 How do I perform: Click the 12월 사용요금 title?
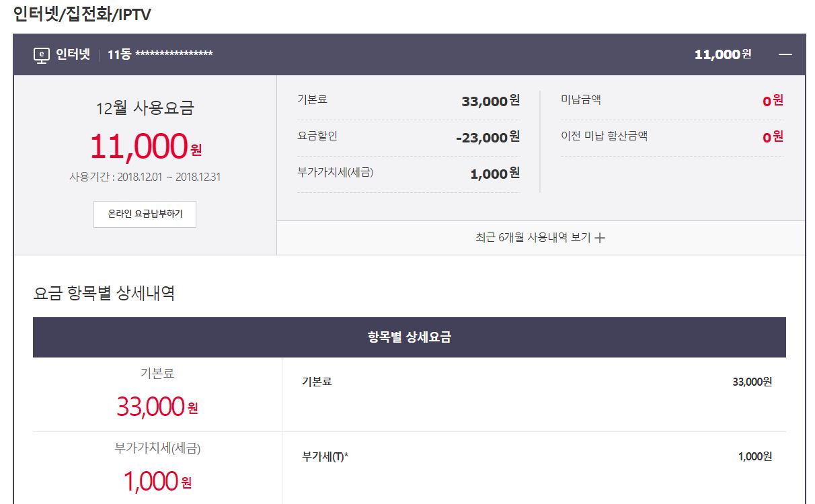point(145,108)
